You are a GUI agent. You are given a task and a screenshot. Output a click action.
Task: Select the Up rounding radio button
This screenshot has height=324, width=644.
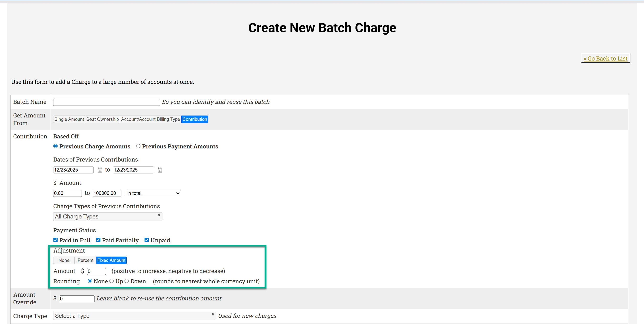coord(112,281)
